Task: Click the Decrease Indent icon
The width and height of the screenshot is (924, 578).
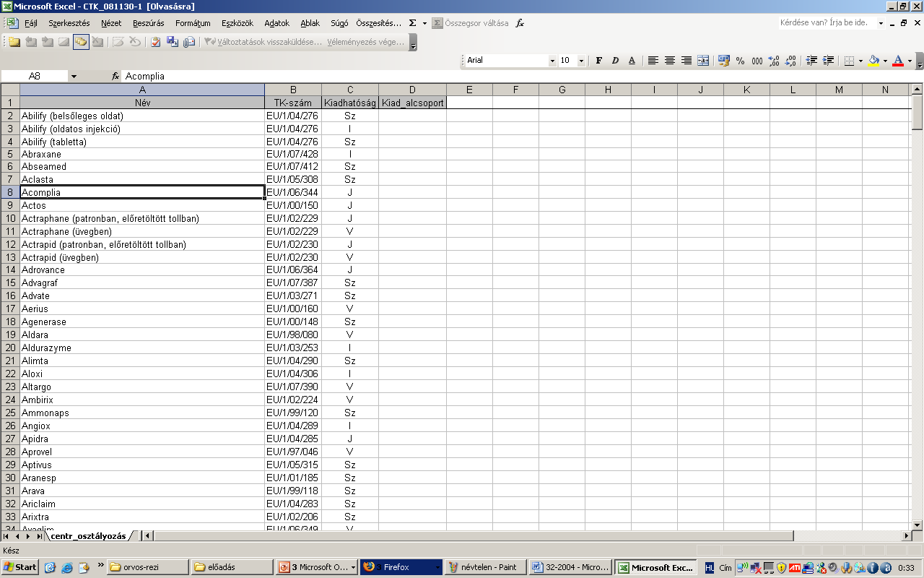Action: pos(811,61)
